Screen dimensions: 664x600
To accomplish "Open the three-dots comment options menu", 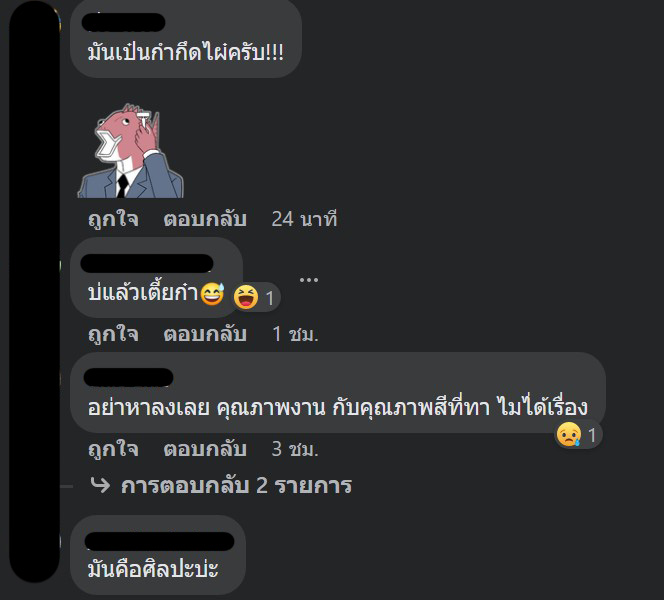I will pos(309,279).
